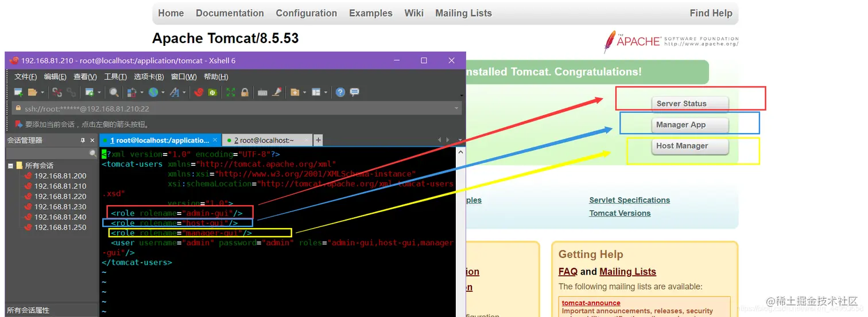Expand the ssh address bar dropdown
This screenshot has height=317, width=868.
click(x=457, y=108)
